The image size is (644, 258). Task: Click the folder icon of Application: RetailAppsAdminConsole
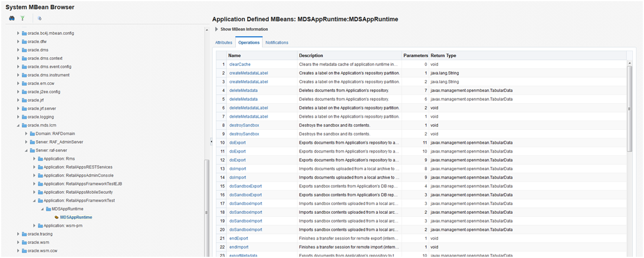(x=40, y=176)
